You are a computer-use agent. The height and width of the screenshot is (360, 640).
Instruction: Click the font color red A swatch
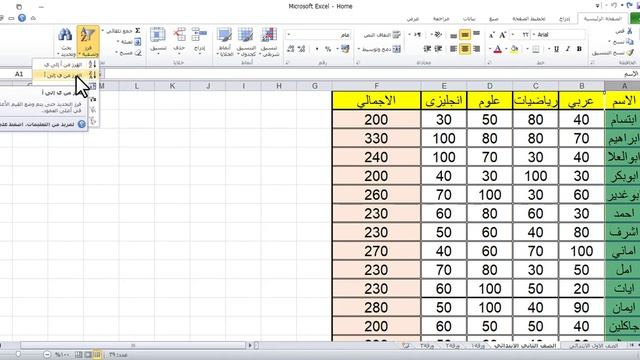tap(498, 49)
